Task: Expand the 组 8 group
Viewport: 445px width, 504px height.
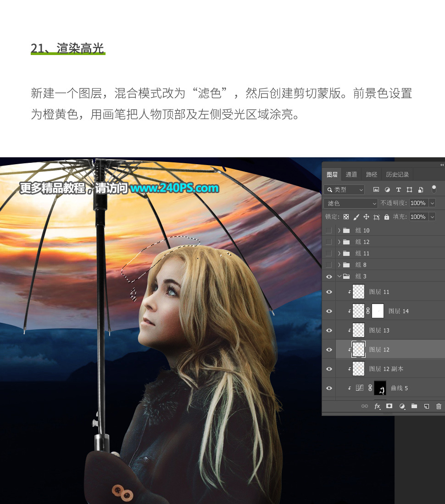Action: 339,265
